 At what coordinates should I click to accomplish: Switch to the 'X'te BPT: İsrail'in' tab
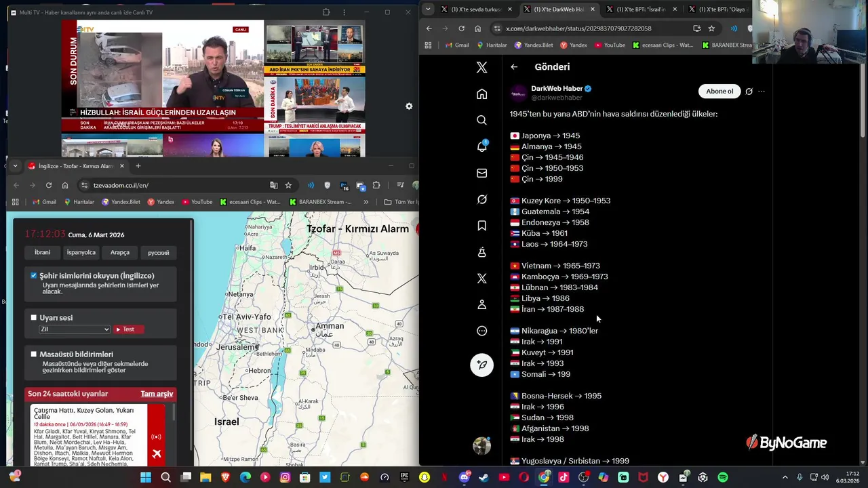coord(640,9)
